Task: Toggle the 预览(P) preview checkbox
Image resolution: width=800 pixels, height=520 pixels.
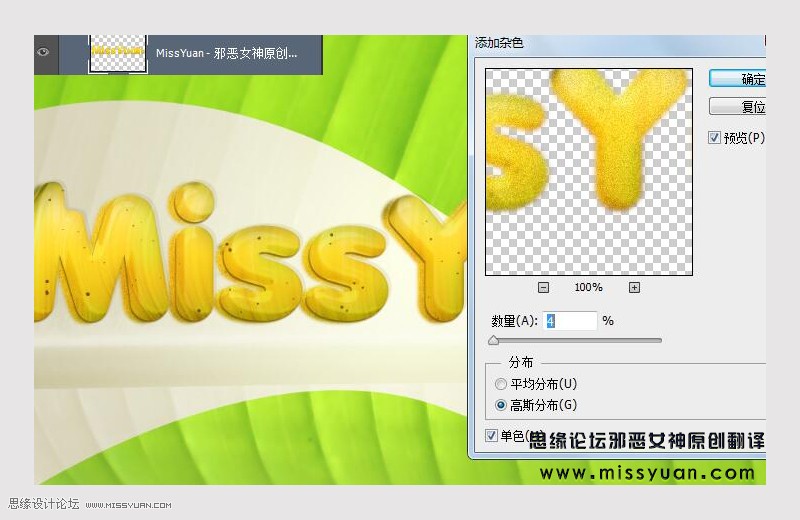Action: click(x=714, y=137)
